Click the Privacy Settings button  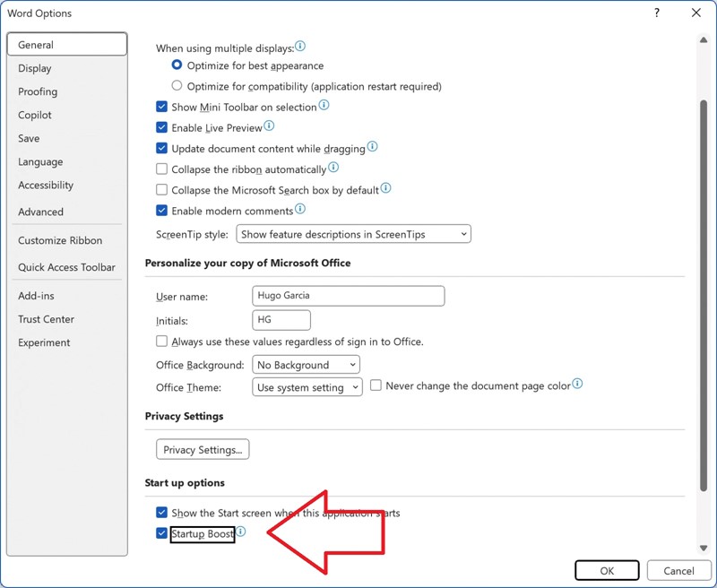pyautogui.click(x=202, y=449)
